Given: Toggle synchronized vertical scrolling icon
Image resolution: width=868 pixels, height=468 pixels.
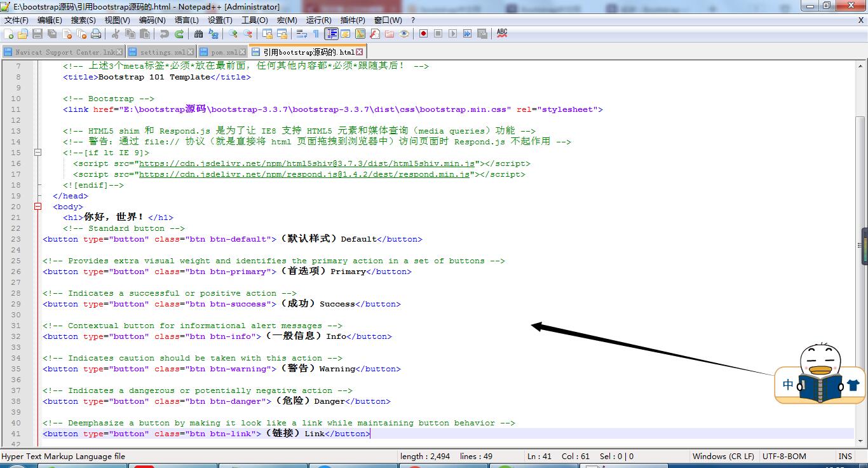Looking at the screenshot, I should pos(268,34).
